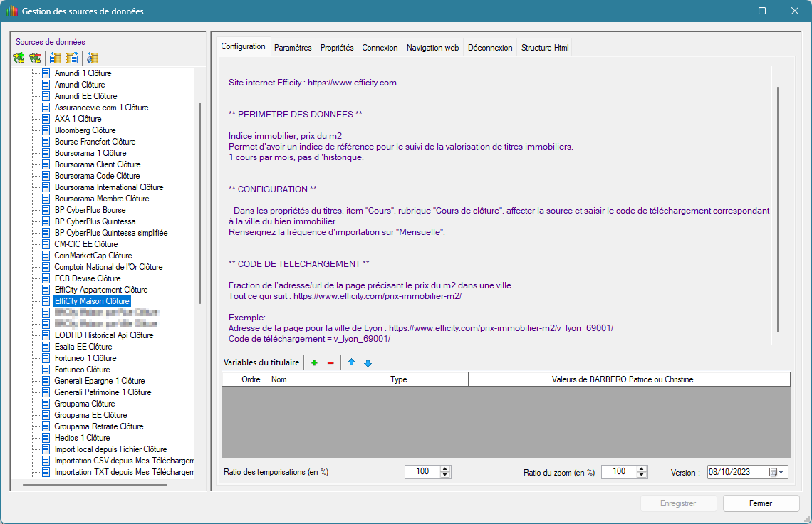The image size is (812, 524).
Task: Decrease the Ratio du zoom value
Action: pos(642,476)
